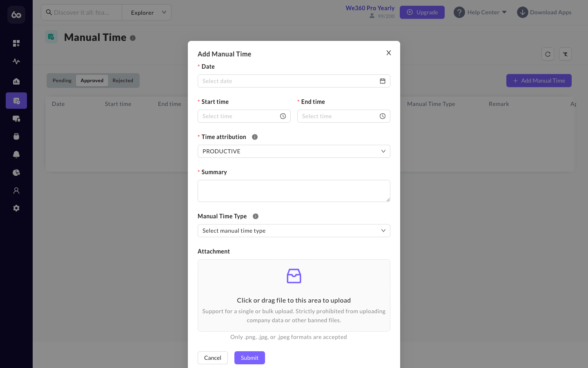Close the Add Manual Time dialog
This screenshot has height=368, width=588.
click(389, 53)
